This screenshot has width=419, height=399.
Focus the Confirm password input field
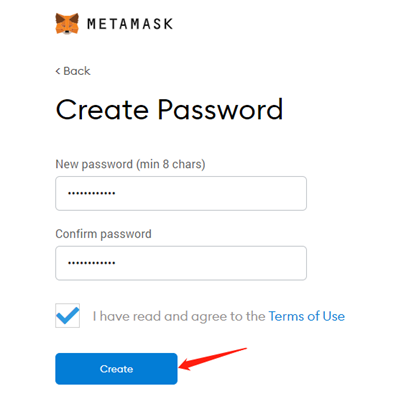181,263
